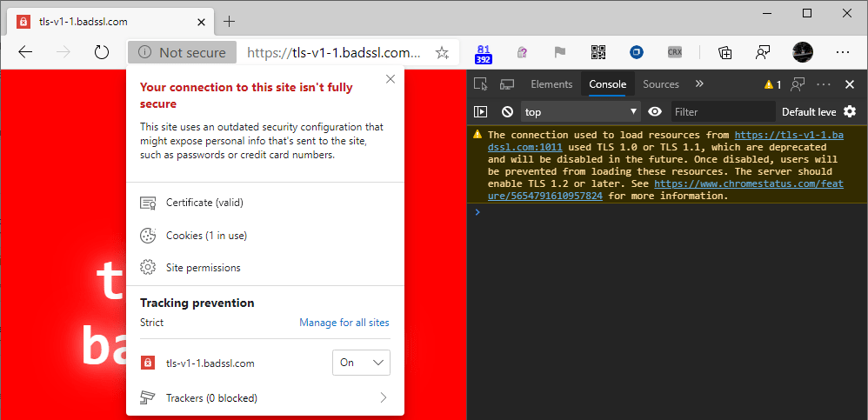Open the CRX extension icon
The image size is (868, 420).
click(x=674, y=52)
